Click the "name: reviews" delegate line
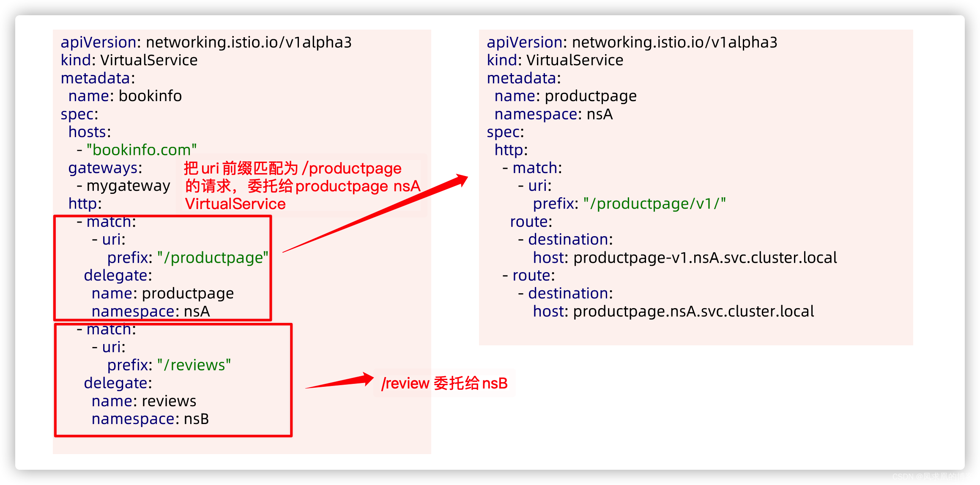Screen dimensions: 980x485 tap(144, 401)
